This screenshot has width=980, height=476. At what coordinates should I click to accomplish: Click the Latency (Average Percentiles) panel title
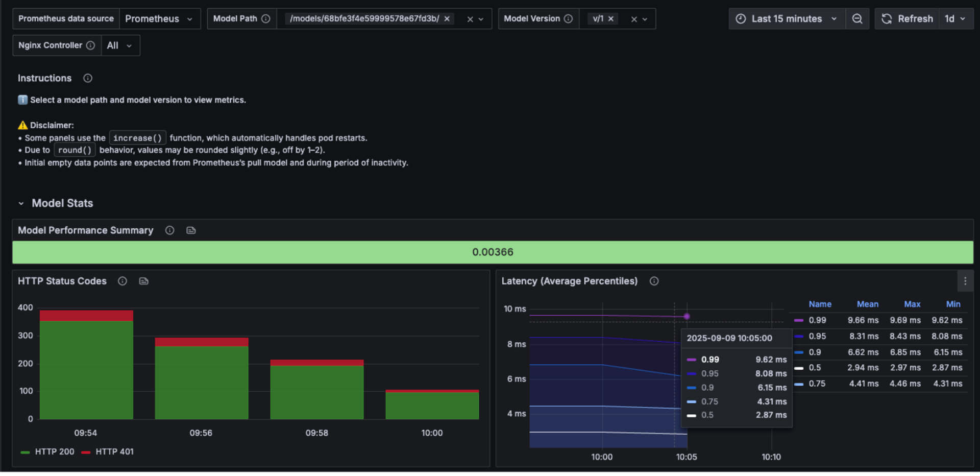(570, 281)
